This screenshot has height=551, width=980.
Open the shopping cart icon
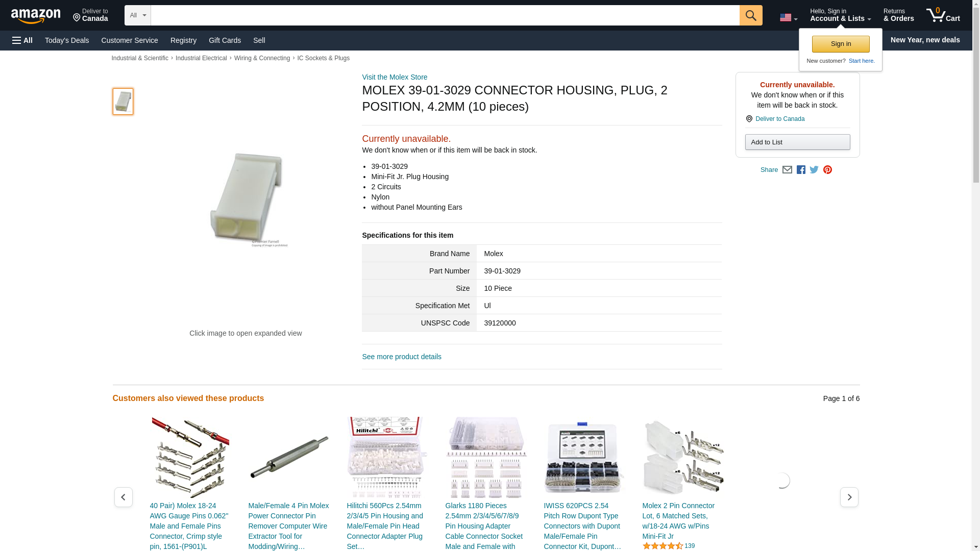tap(943, 15)
